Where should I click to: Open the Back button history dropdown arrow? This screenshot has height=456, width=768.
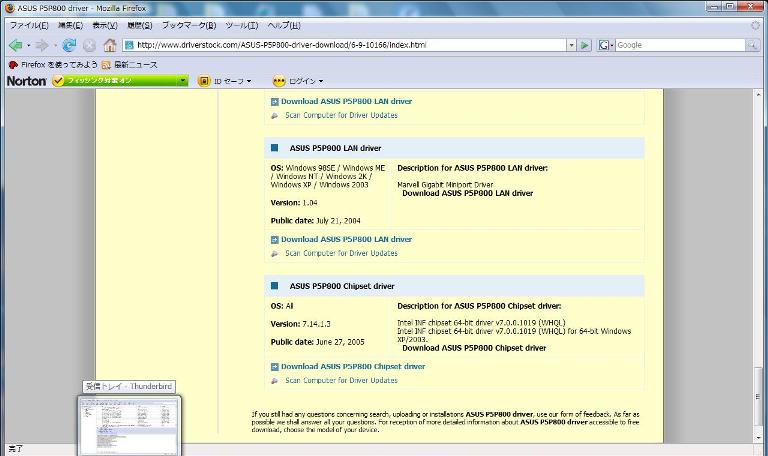[x=28, y=46]
